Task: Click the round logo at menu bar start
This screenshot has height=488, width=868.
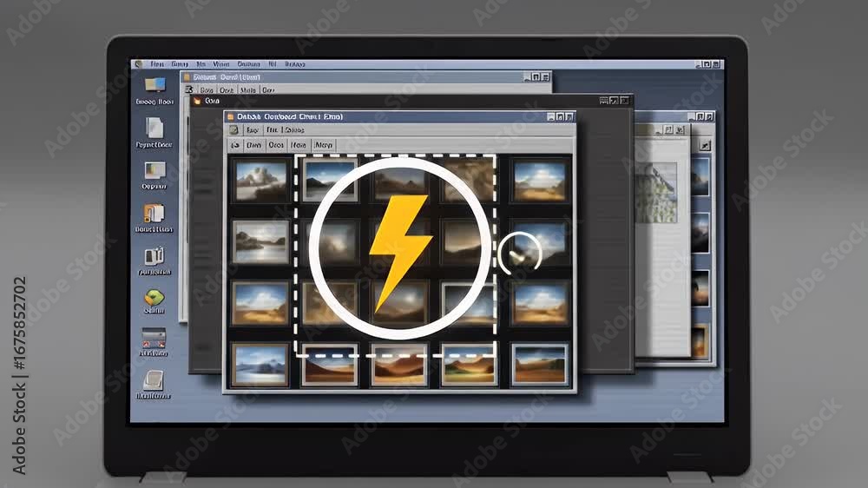Action: [138, 64]
